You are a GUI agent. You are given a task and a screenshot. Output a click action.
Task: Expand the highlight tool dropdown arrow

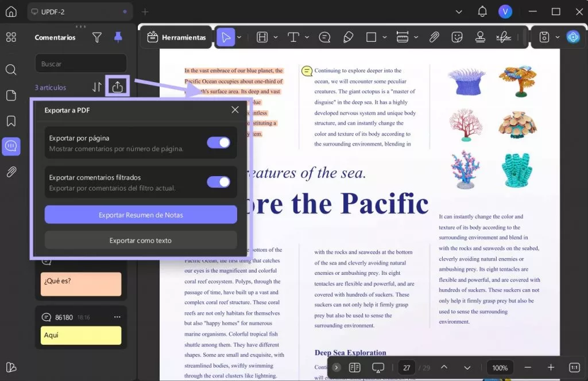coord(276,37)
